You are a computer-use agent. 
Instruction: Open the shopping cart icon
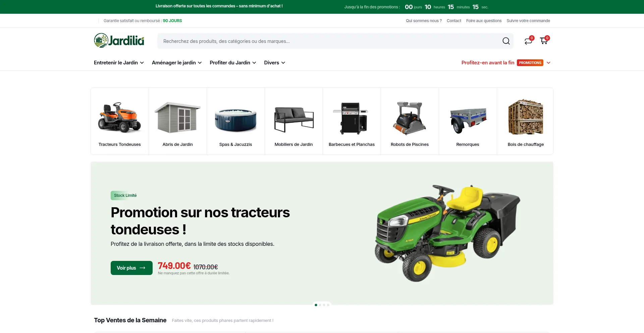click(544, 41)
